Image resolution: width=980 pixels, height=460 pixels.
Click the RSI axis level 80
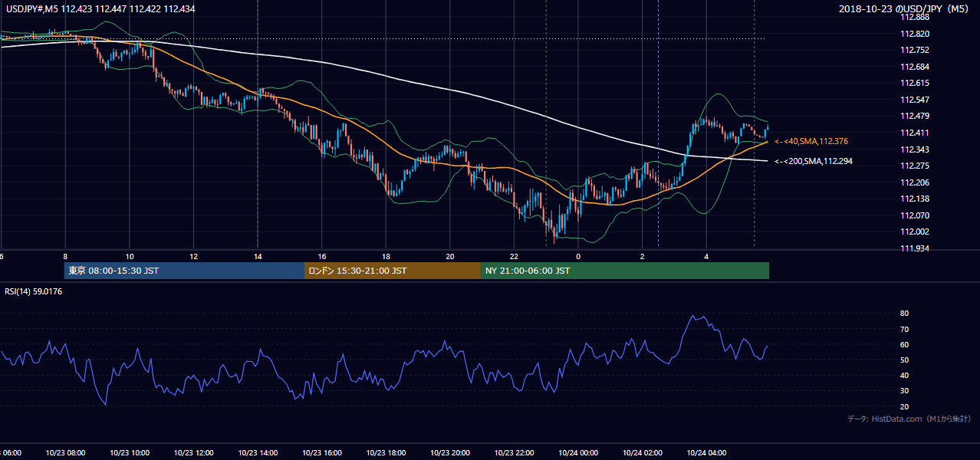904,314
